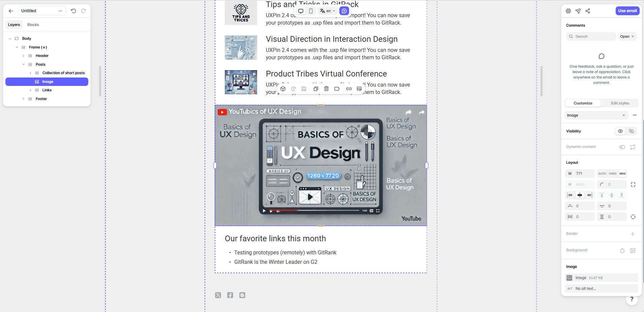Click 'Testing prototypes (remotely) with GitRank' link
Screen dimensions: 644x312
[x=285, y=252]
